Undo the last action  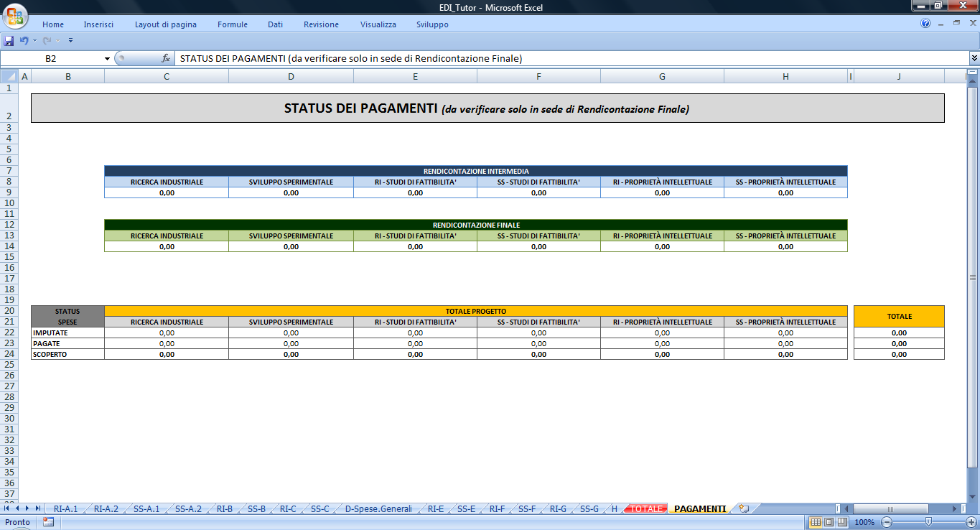pyautogui.click(x=24, y=41)
